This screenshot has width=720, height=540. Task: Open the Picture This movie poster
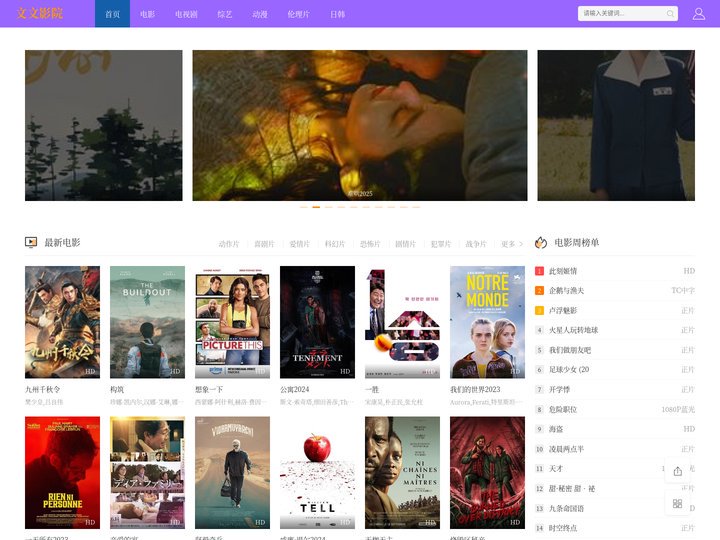point(232,322)
